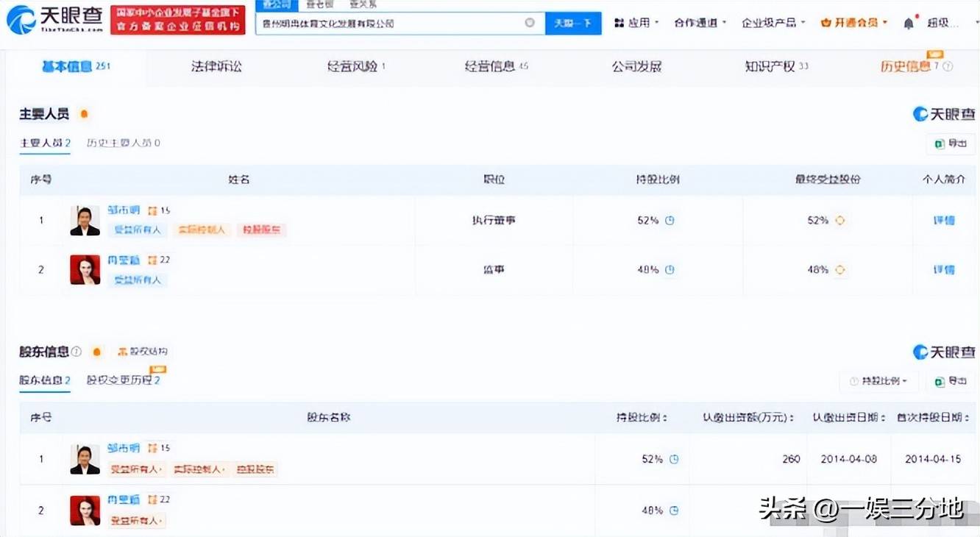Switch to 经营风险 tab

tap(356, 67)
